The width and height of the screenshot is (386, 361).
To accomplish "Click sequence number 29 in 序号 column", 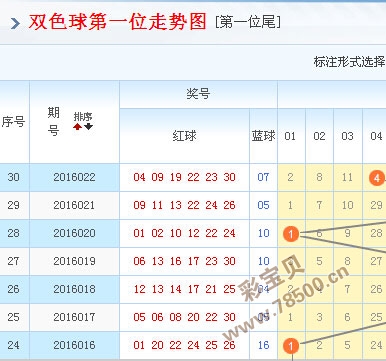I will pos(13,205).
